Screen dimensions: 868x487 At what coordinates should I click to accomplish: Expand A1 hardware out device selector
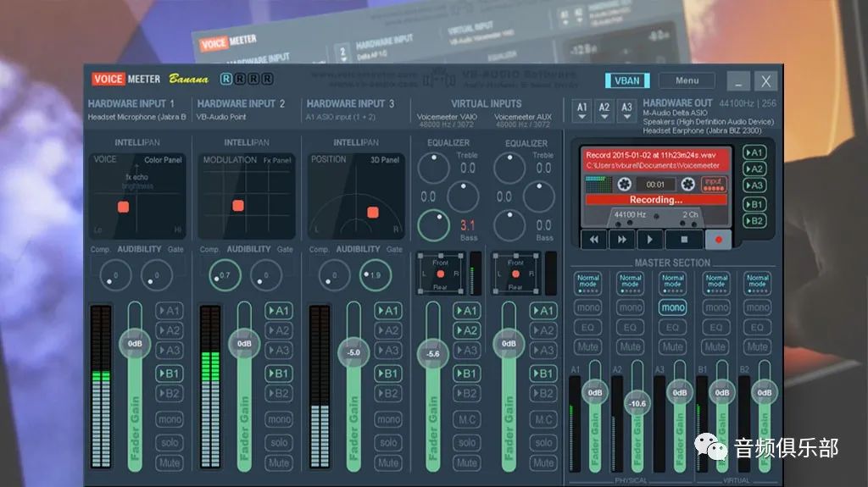point(581,110)
